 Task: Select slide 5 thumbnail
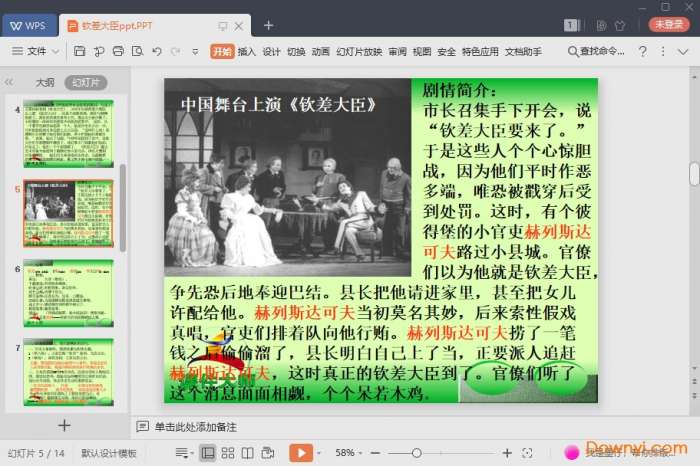(69, 213)
